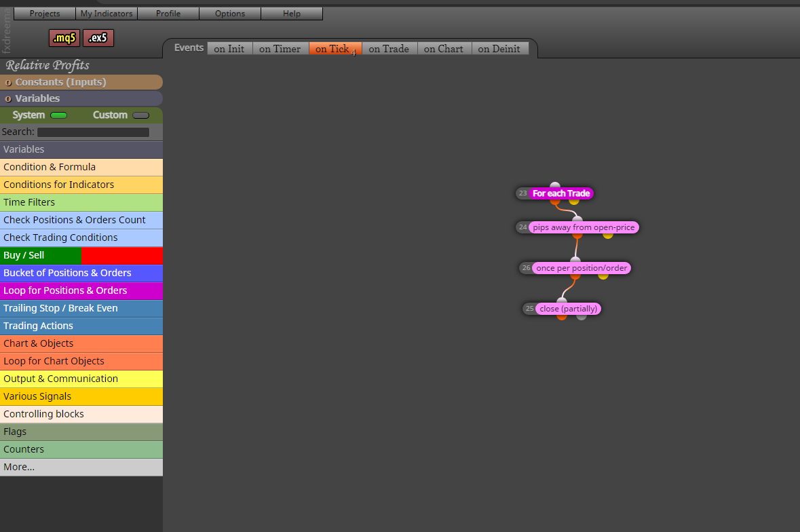Open the Flags category
The image size is (800, 532).
[81, 432]
